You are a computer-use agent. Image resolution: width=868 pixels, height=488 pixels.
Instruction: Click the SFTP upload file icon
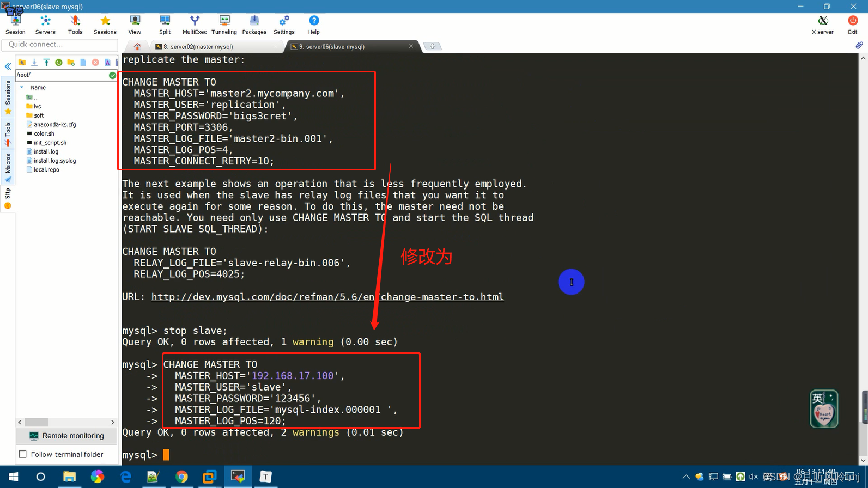tap(46, 63)
